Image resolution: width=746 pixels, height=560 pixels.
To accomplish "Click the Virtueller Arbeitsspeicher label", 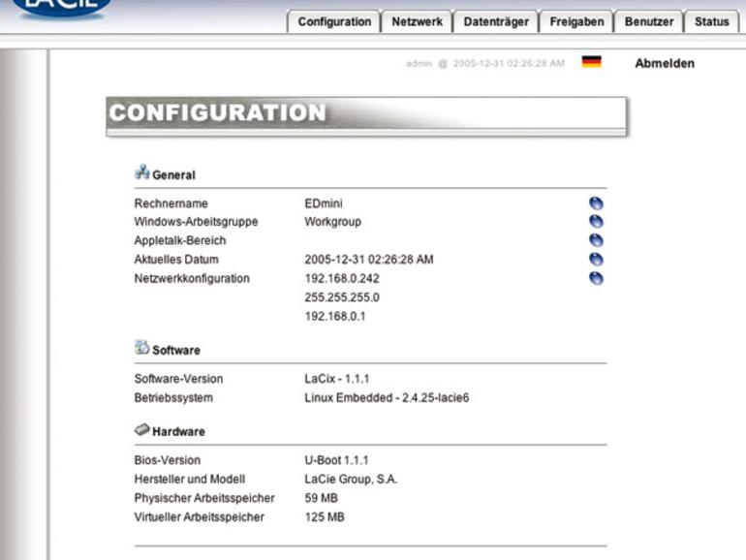I will coord(200,517).
